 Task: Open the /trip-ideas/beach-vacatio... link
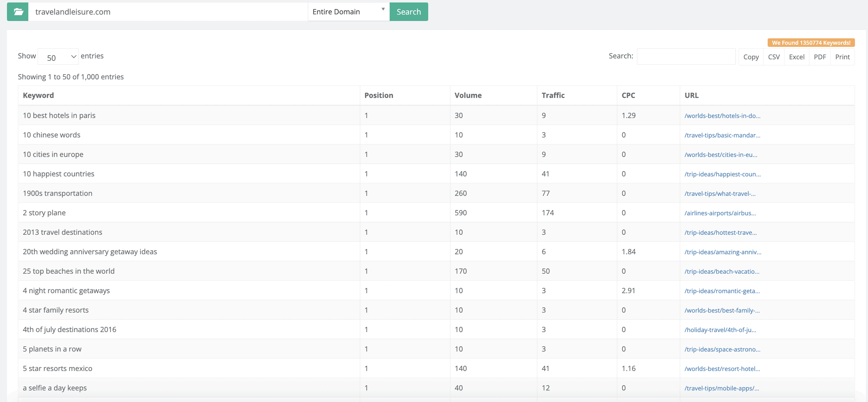[722, 271]
